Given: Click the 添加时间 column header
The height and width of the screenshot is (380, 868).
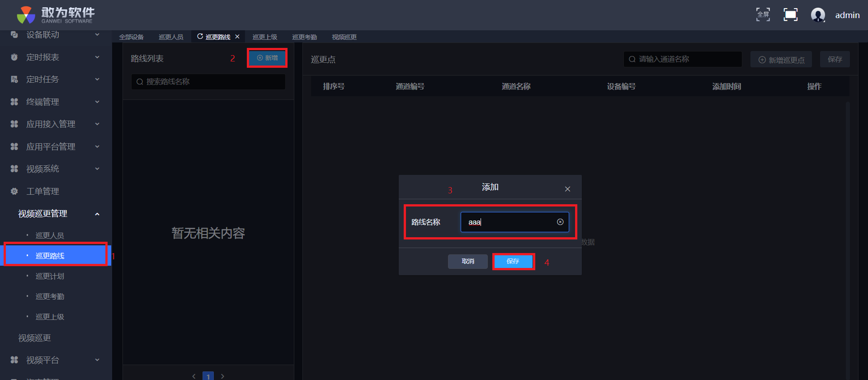Looking at the screenshot, I should click(726, 86).
